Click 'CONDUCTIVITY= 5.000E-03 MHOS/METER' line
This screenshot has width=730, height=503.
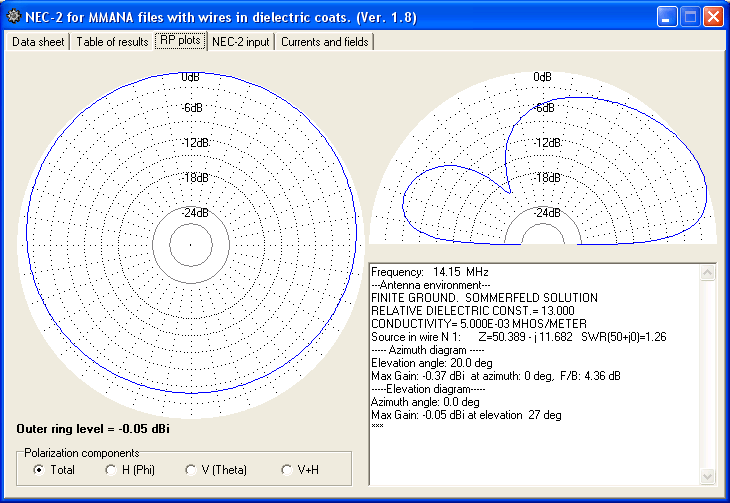coord(479,324)
